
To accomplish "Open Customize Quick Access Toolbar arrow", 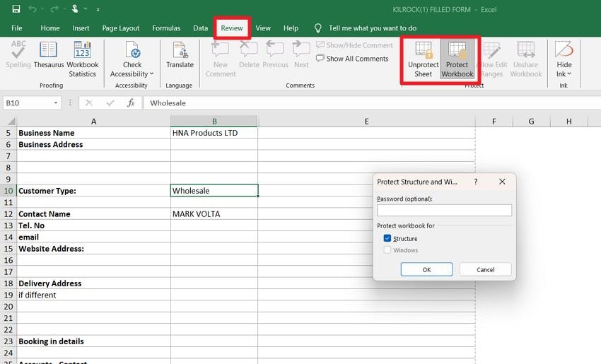I will [x=98, y=10].
